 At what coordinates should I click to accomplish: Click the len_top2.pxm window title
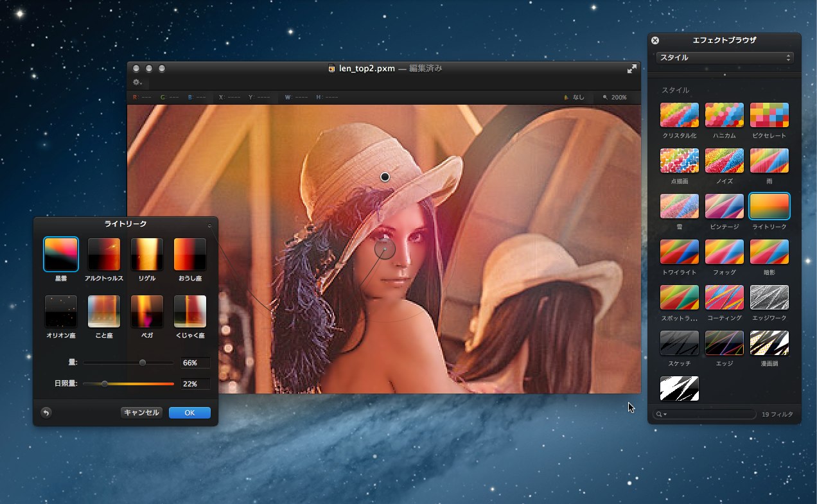(367, 69)
